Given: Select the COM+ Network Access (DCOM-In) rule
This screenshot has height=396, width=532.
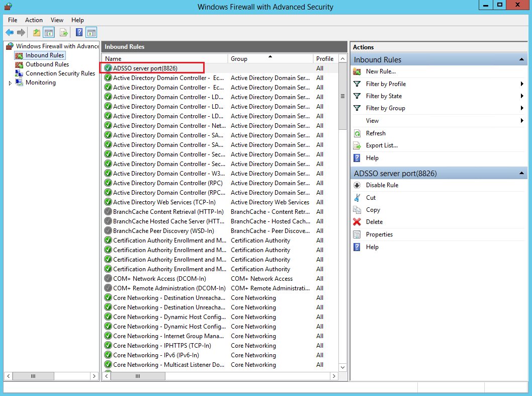Looking at the screenshot, I should (220, 278).
